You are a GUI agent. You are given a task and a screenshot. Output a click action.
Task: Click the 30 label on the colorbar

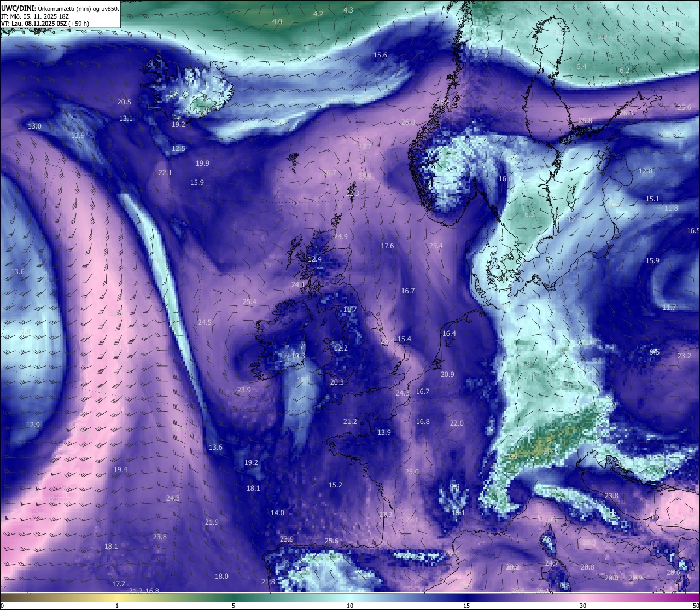(x=583, y=606)
